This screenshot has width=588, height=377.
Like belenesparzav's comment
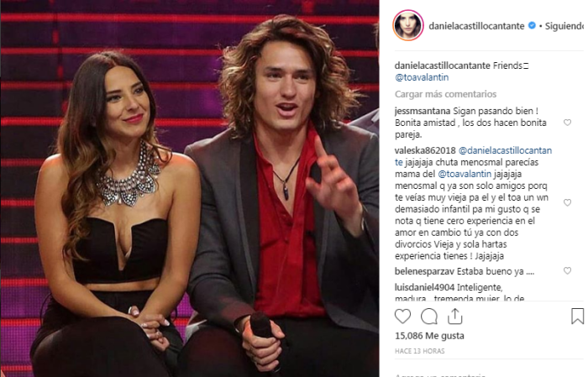click(567, 270)
